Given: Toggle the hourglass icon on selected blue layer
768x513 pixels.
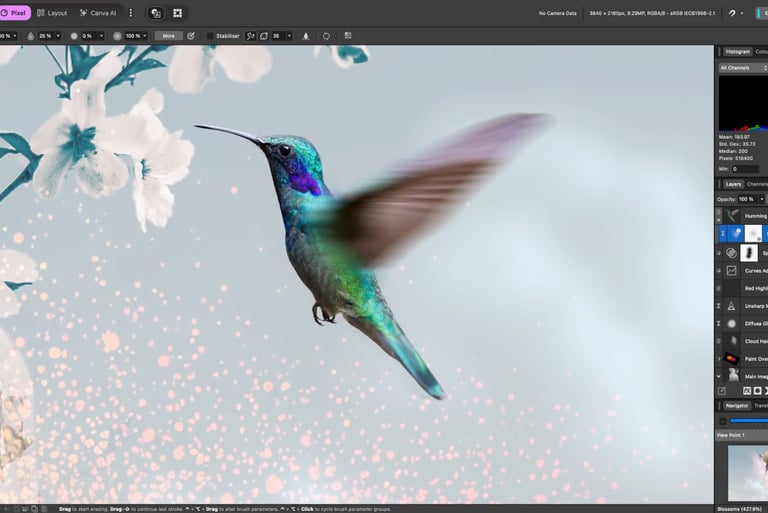Looking at the screenshot, I should pos(722,234).
